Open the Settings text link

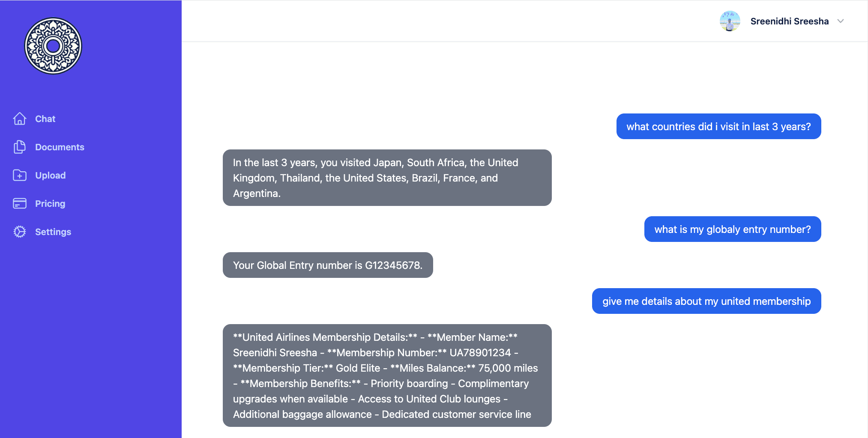coord(53,232)
